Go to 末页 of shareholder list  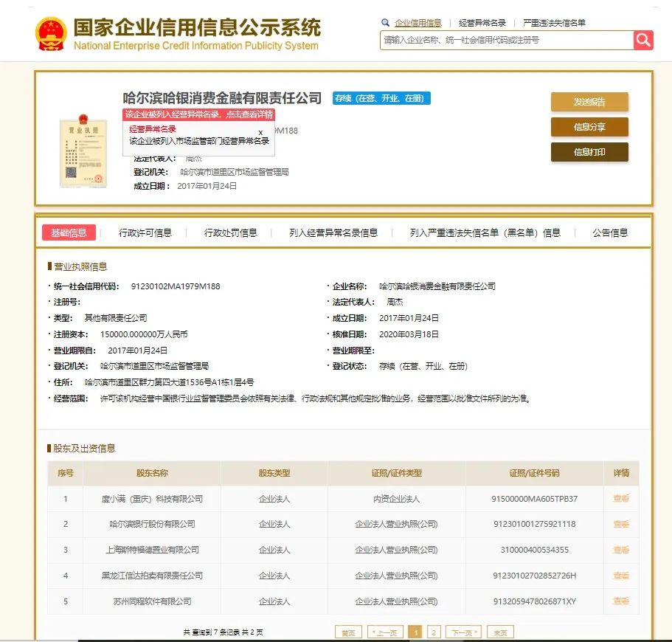[500, 632]
